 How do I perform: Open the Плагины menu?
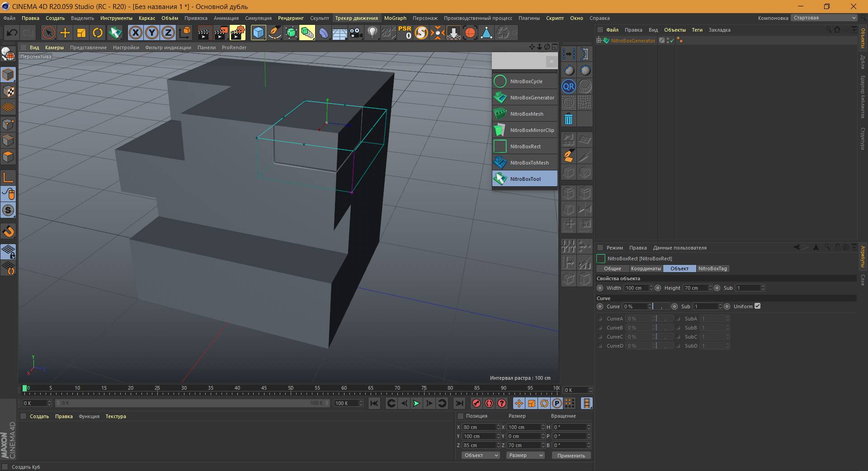(x=529, y=18)
